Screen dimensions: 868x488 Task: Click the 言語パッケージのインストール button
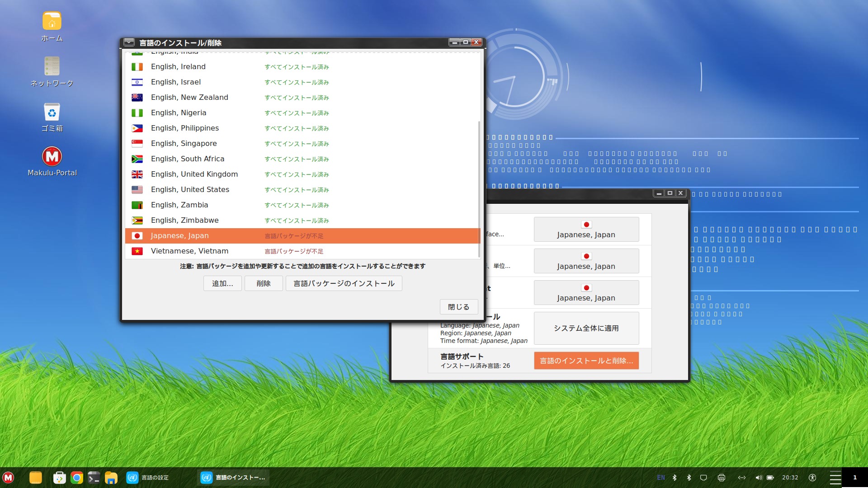tap(344, 283)
